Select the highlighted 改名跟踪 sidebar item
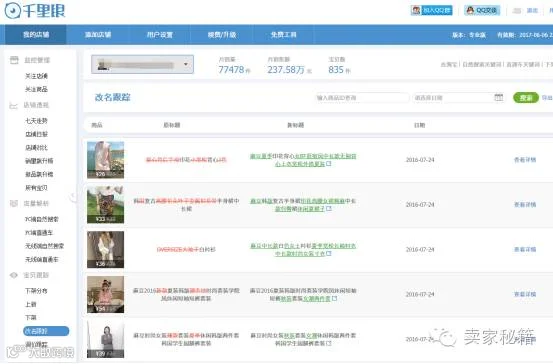This screenshot has width=553, height=364. point(46,331)
